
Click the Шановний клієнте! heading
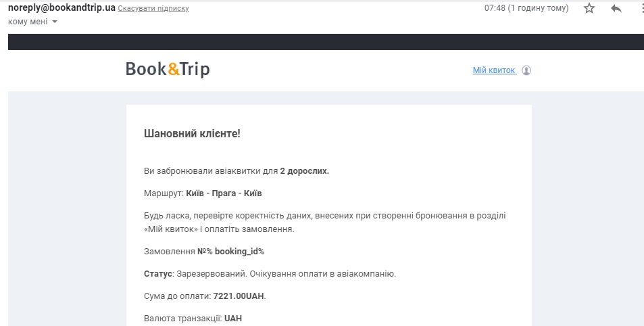pos(193,134)
